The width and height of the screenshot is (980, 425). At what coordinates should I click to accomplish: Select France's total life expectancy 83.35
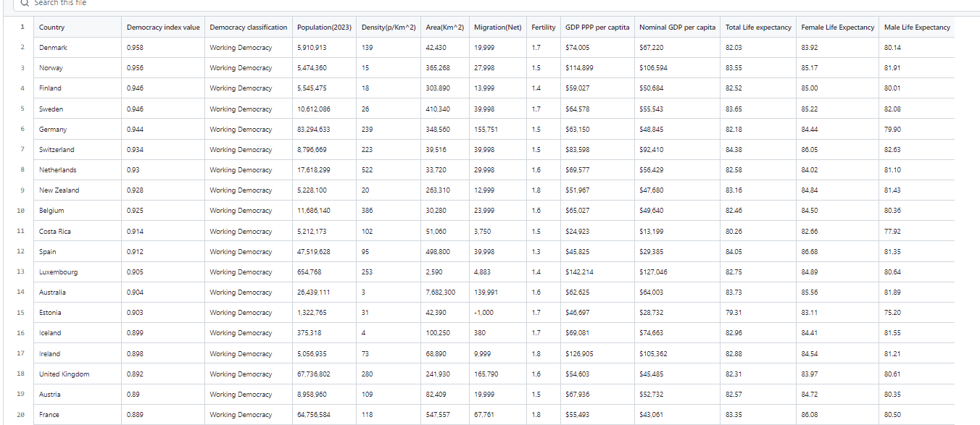click(x=734, y=415)
